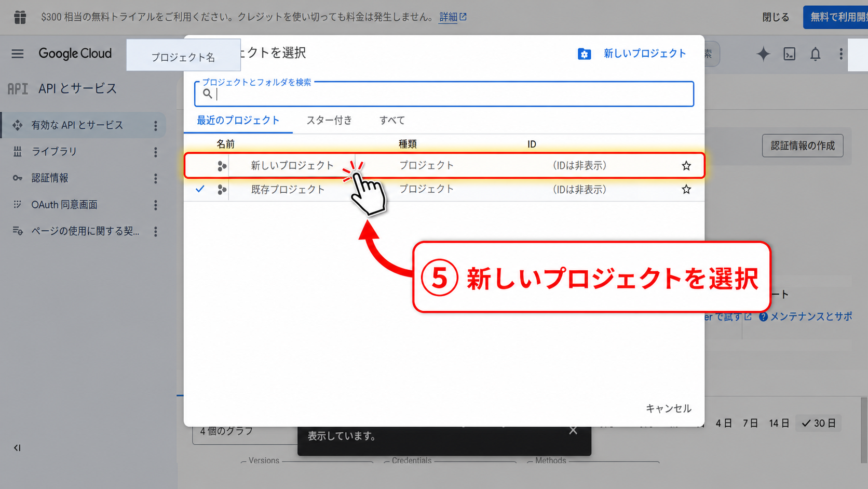Image resolution: width=868 pixels, height=489 pixels.
Task: Open the Credentials filter dropdown
Action: click(x=450, y=461)
